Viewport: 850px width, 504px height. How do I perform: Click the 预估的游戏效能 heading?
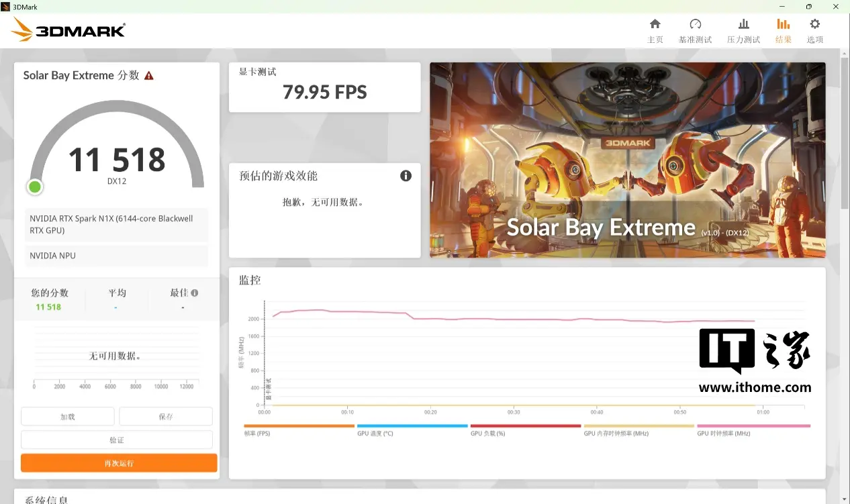pos(279,176)
